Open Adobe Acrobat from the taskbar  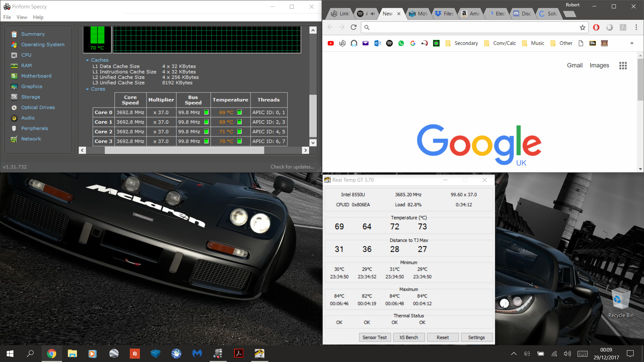click(x=239, y=353)
